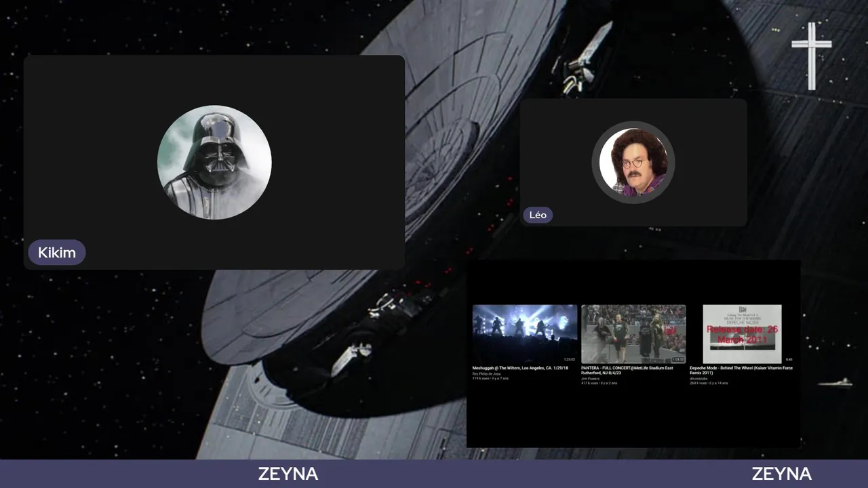Click the Rey Philip de Joya channel name
The height and width of the screenshot is (488, 868).
tap(486, 373)
